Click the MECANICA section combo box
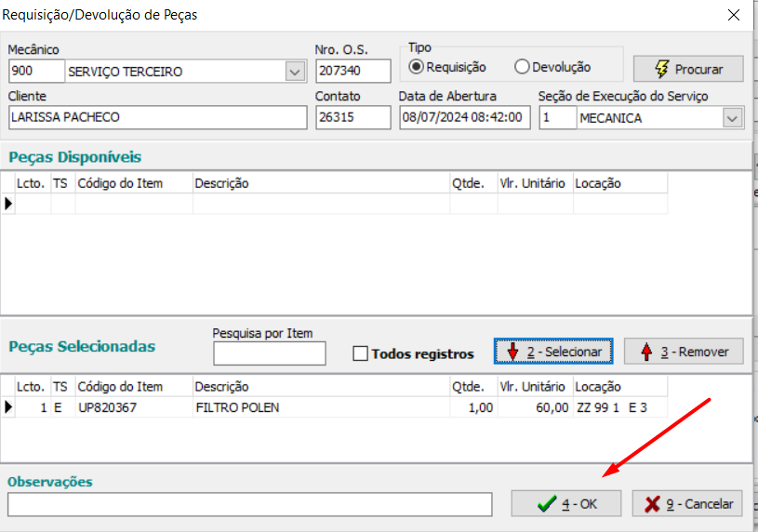Image resolution: width=758 pixels, height=532 pixels. click(660, 118)
